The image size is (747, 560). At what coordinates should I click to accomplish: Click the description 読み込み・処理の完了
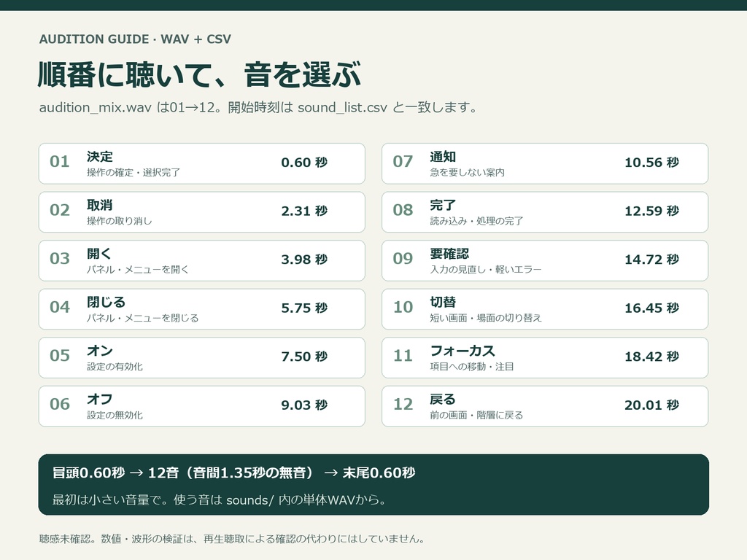click(x=476, y=221)
